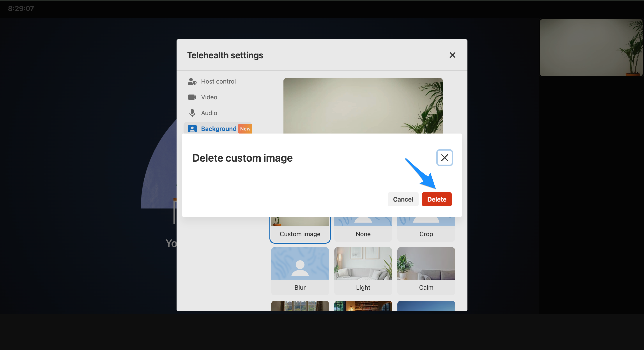The width and height of the screenshot is (644, 350).
Task: Apply the Light living room background
Action: coord(363,271)
